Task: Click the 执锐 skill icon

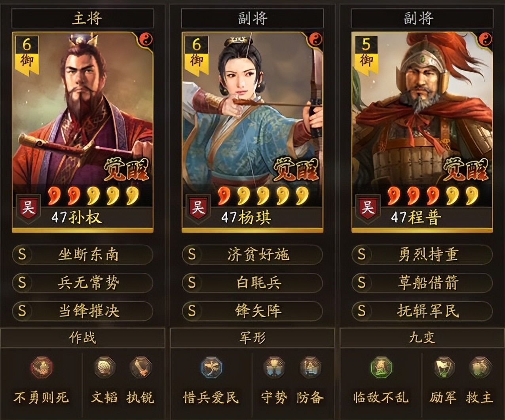Action: [140, 368]
